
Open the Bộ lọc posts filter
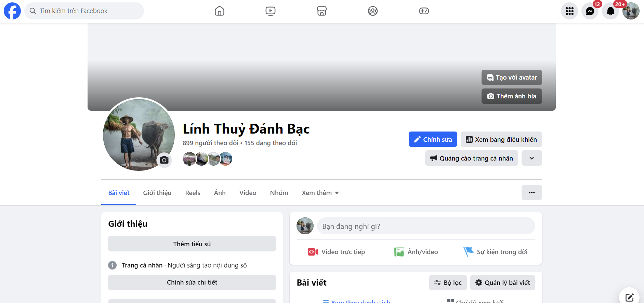tap(448, 283)
